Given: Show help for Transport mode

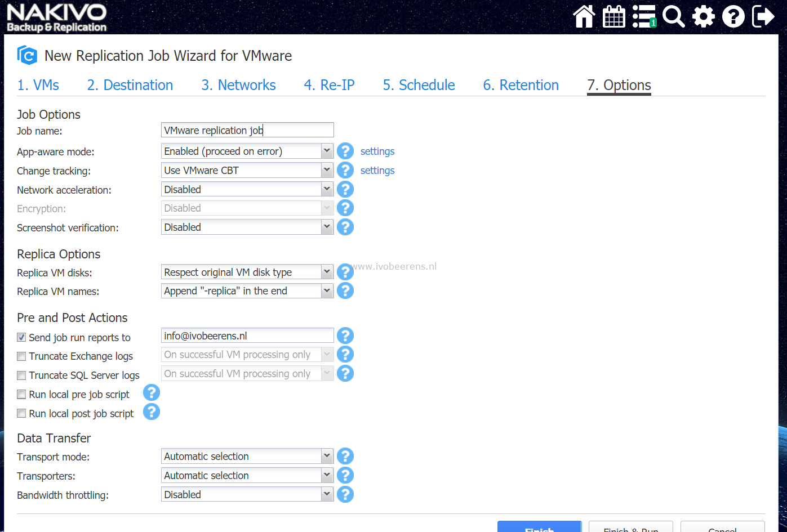Looking at the screenshot, I should pos(345,456).
